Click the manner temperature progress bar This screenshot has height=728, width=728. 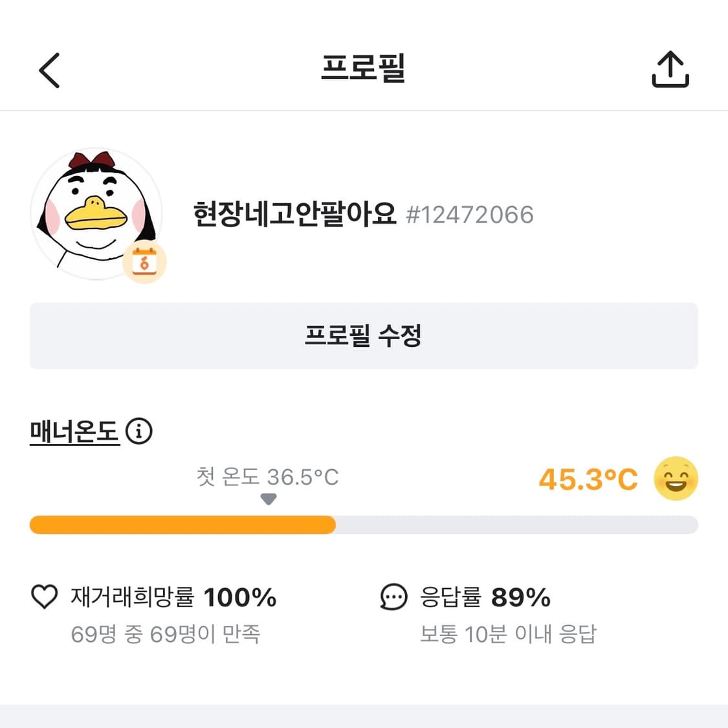[x=364, y=525]
